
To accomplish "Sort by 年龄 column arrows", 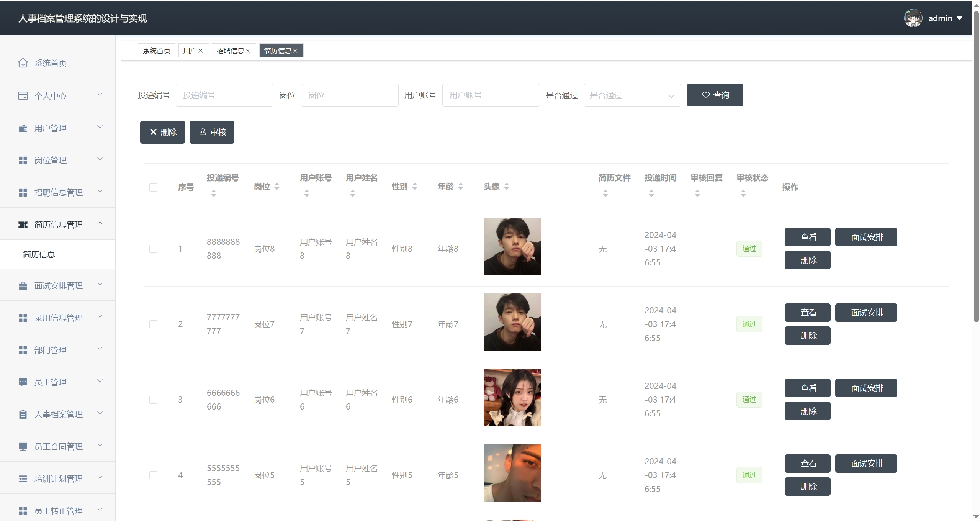I will point(461,187).
